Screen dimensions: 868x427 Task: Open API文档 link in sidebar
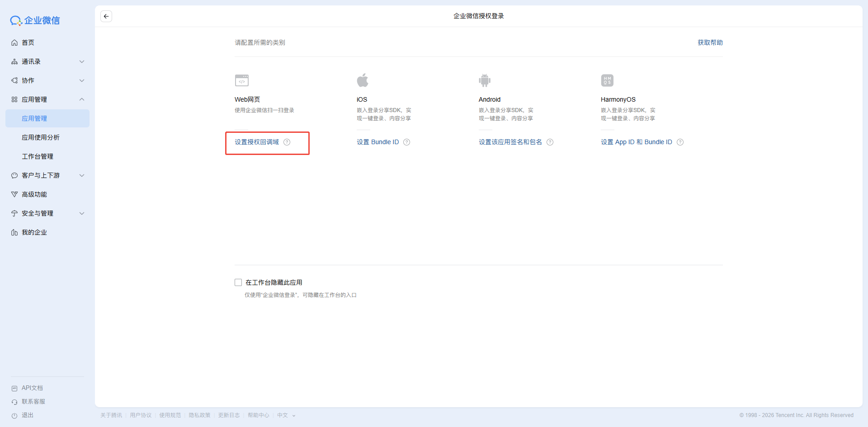[x=32, y=388]
